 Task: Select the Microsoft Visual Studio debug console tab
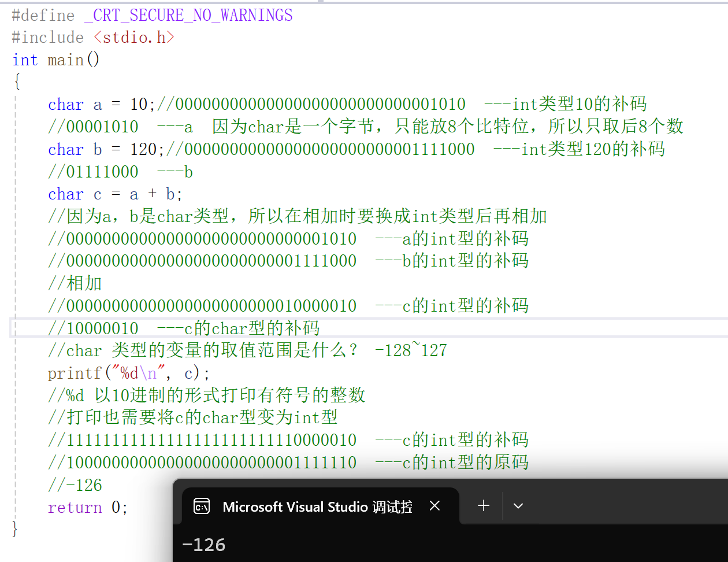click(x=321, y=506)
